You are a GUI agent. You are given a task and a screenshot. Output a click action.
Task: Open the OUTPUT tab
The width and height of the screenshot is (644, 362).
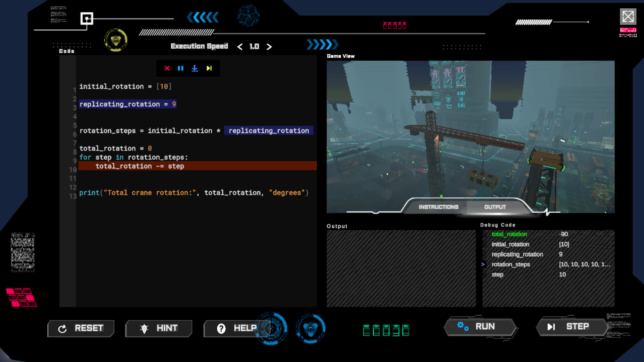(495, 207)
